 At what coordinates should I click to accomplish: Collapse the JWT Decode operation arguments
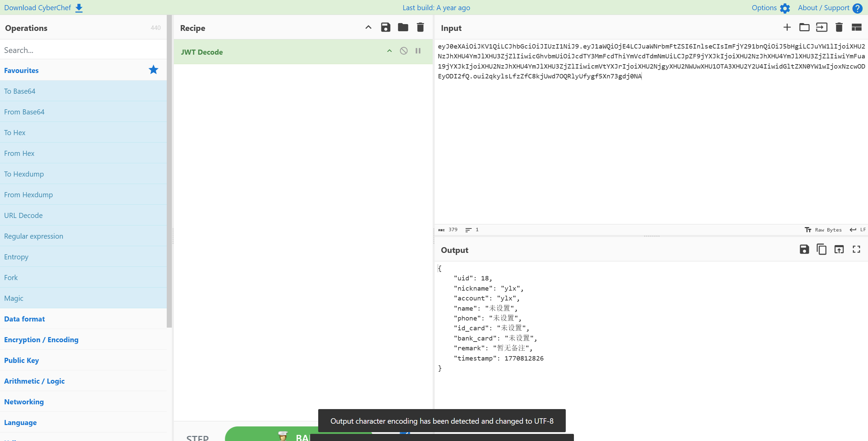pyautogui.click(x=390, y=51)
